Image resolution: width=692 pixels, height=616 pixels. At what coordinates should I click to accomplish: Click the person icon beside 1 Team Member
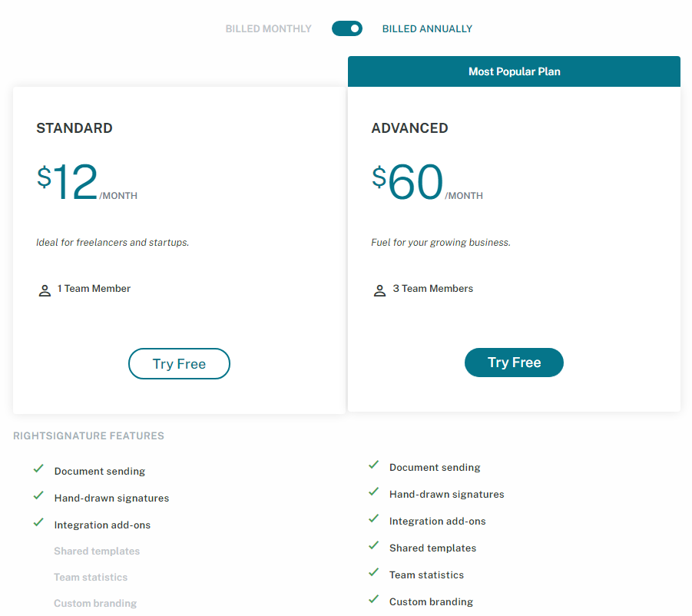tap(45, 290)
